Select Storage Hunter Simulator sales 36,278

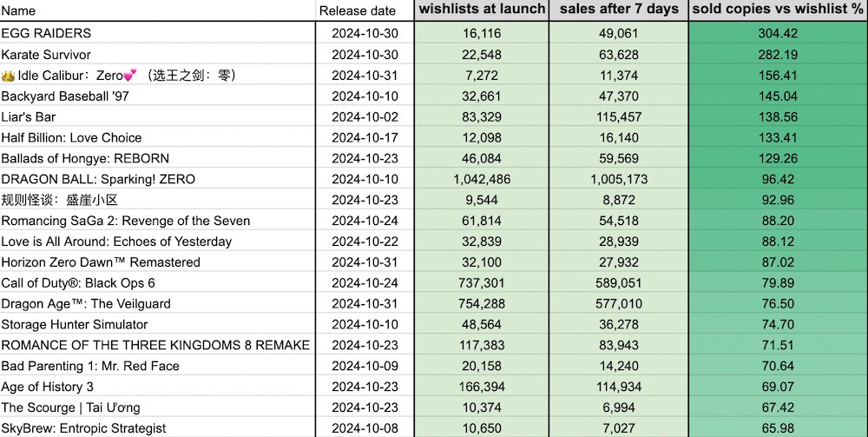(619, 324)
